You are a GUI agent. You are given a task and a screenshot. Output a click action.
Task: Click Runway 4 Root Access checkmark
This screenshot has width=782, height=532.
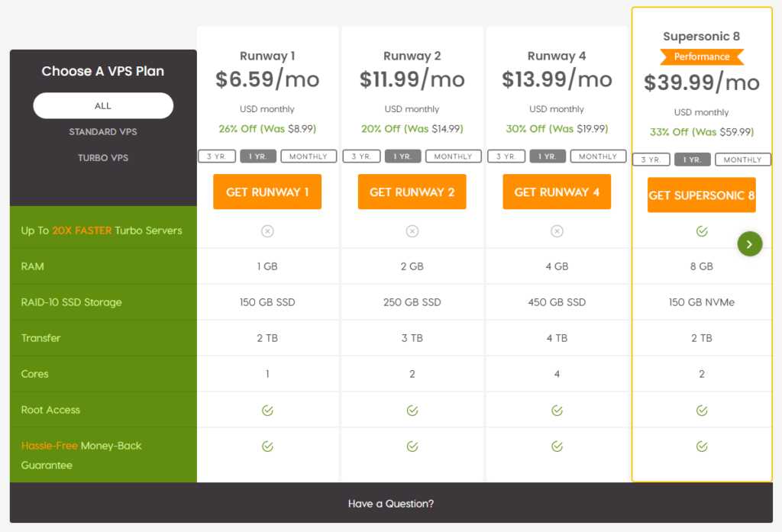coord(557,411)
